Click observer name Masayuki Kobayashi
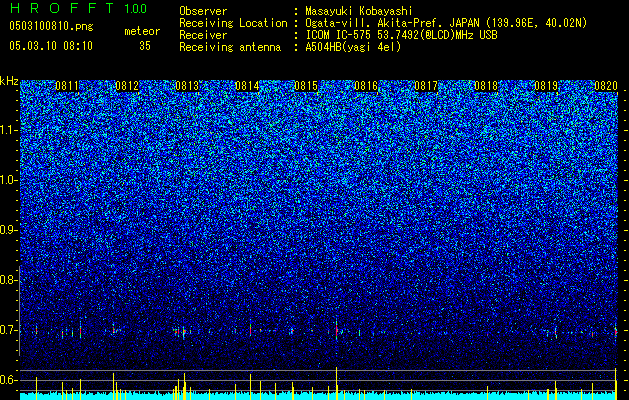 tap(359, 12)
